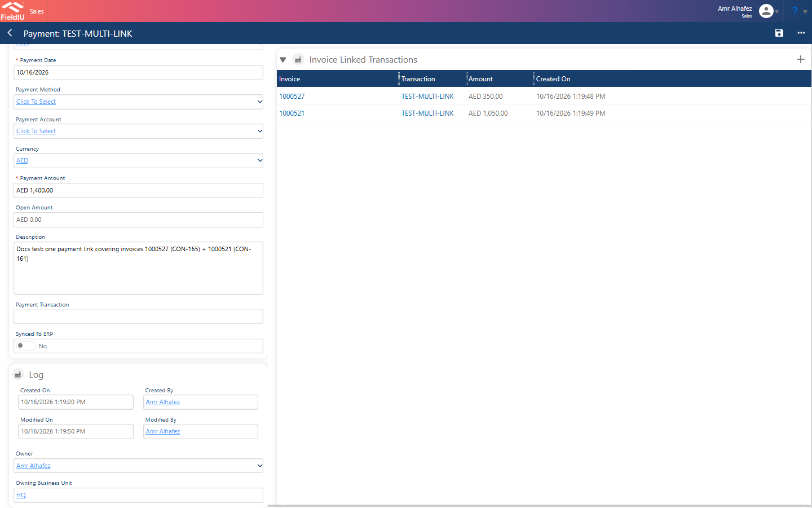The image size is (812, 508).
Task: Open the help question mark icon
Action: tap(795, 11)
